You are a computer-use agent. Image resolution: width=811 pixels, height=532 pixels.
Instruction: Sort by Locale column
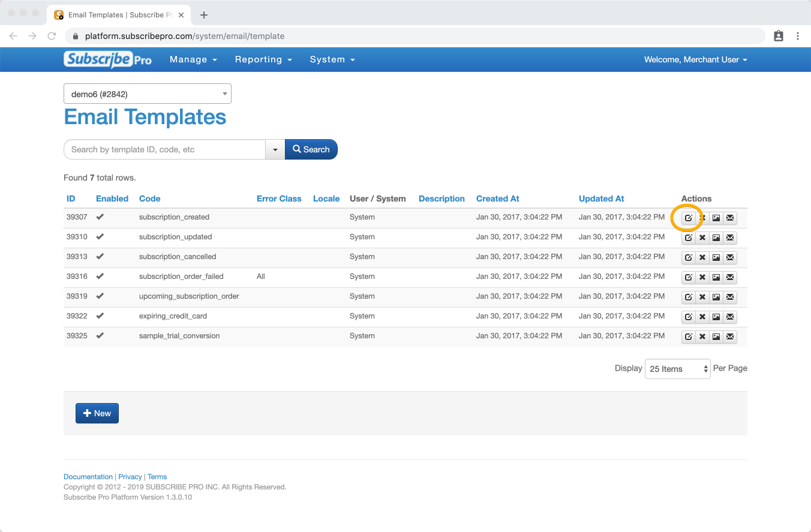(x=326, y=199)
